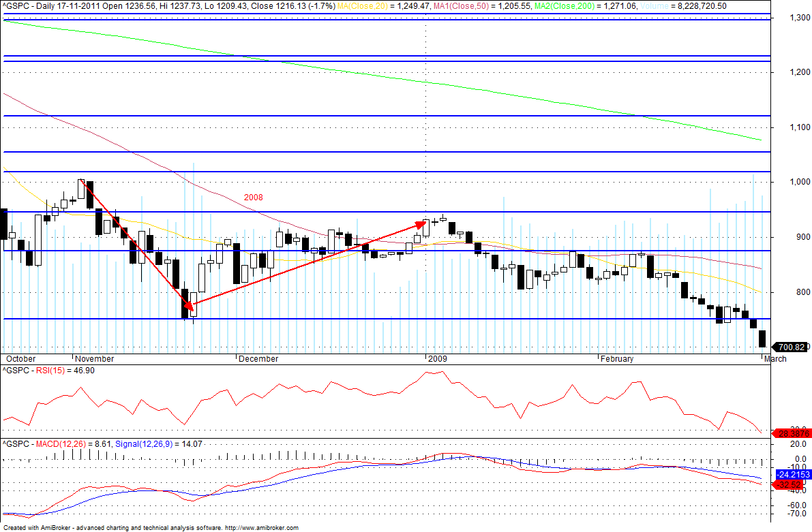Click the 2009 date axis label
Image resolution: width=812 pixels, height=532 pixels.
[437, 358]
